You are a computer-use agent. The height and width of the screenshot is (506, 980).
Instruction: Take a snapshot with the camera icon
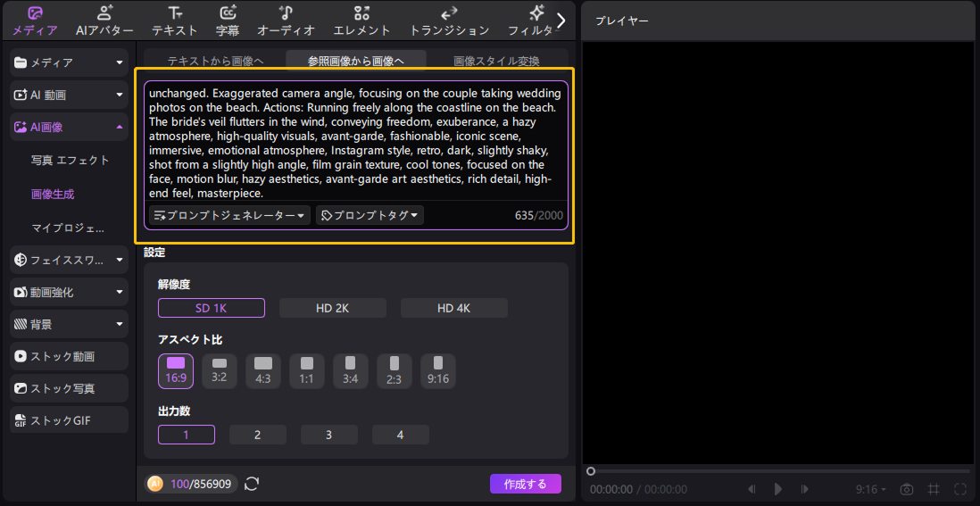907,489
